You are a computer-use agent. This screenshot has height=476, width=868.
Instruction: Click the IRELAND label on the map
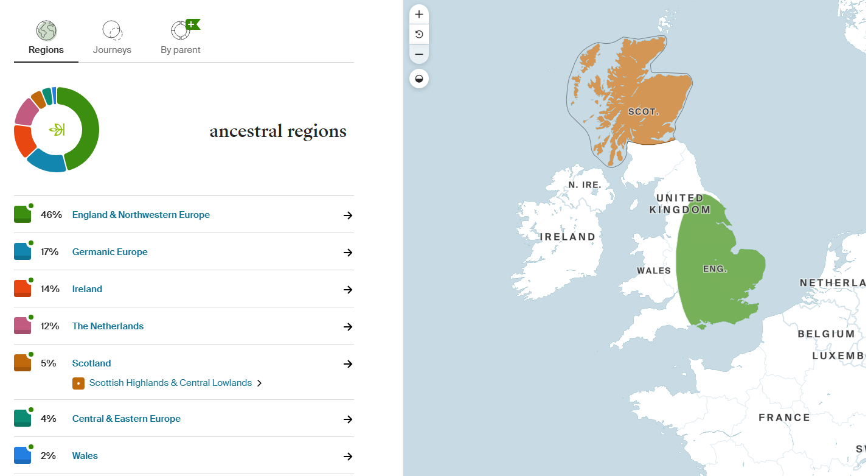click(x=568, y=237)
